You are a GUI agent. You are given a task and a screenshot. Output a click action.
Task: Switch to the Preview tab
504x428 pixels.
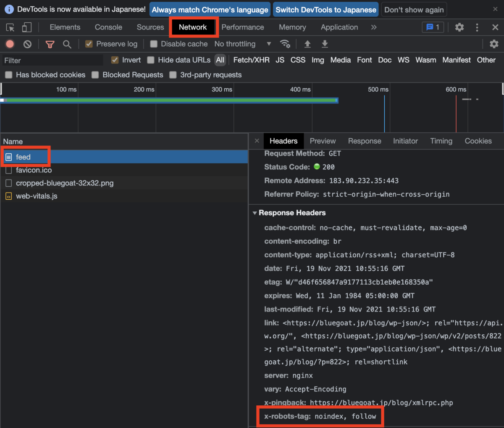point(323,141)
